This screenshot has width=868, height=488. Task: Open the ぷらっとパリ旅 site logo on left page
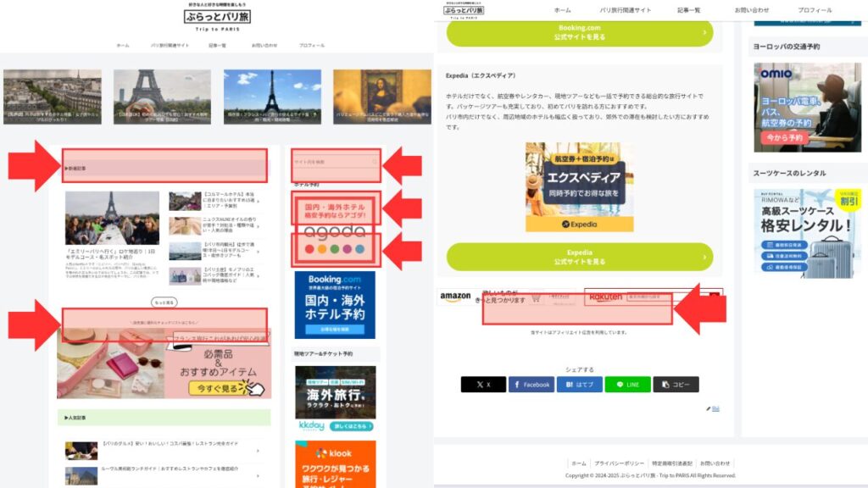click(x=217, y=17)
